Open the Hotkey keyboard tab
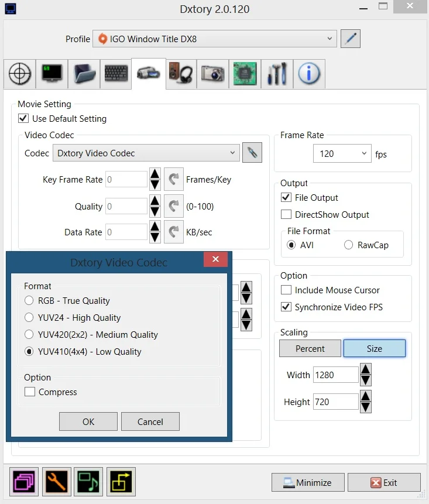The image size is (429, 504). click(x=116, y=74)
